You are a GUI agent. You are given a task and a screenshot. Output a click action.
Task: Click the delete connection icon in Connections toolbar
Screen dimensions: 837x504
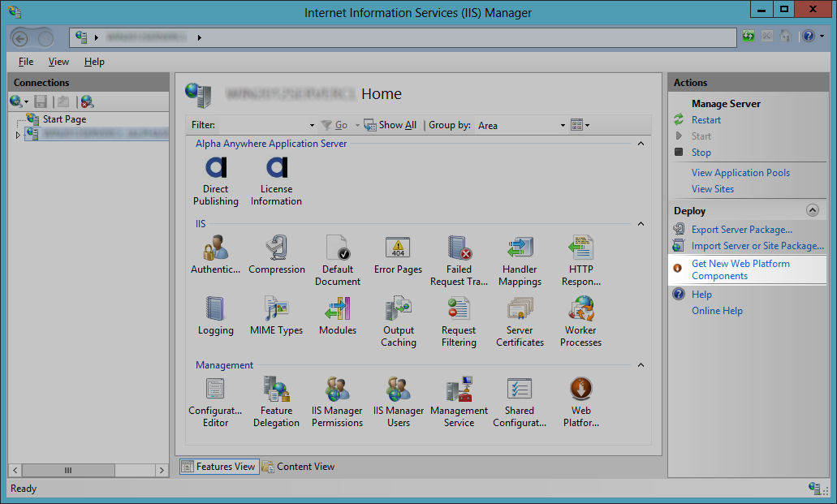(87, 101)
